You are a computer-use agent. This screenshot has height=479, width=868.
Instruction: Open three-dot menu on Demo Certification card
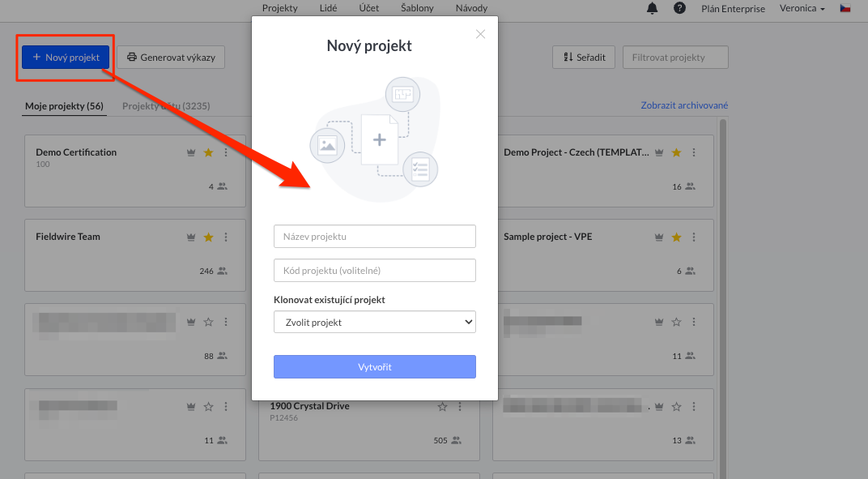pos(226,152)
